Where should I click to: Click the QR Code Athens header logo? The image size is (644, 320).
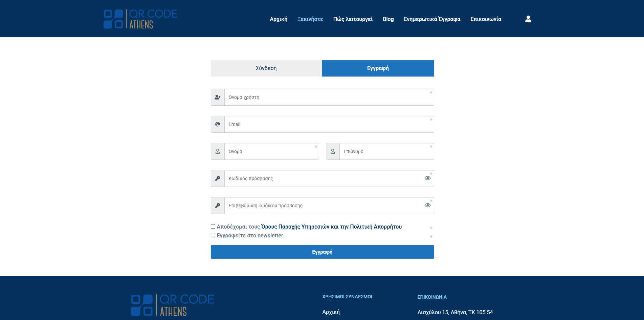click(x=140, y=19)
